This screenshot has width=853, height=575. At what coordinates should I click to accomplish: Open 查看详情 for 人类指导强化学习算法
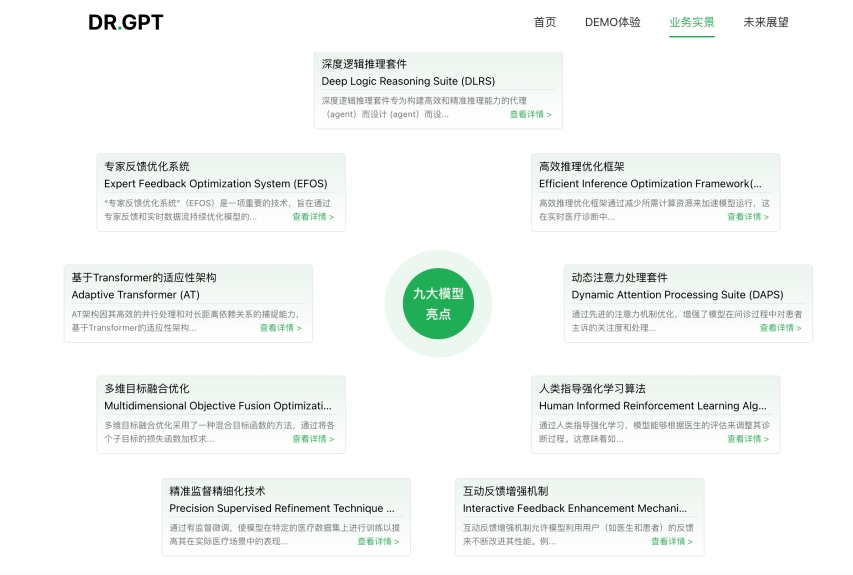coord(748,438)
